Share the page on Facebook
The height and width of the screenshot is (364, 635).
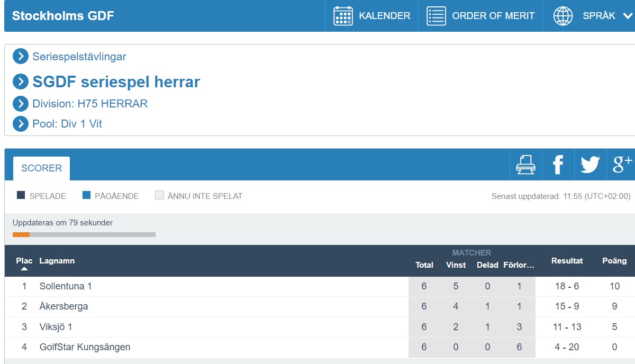pos(558,165)
